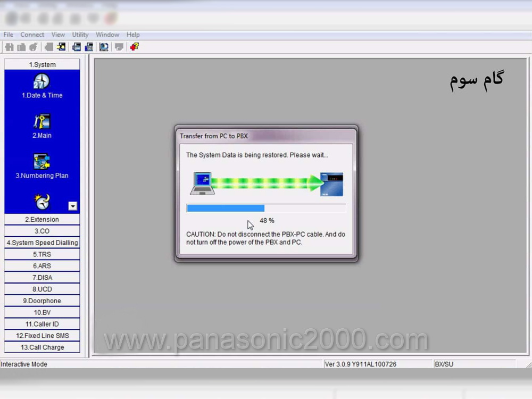Expand the 2.Extension section
Image resolution: width=532 pixels, height=399 pixels.
pos(42,219)
